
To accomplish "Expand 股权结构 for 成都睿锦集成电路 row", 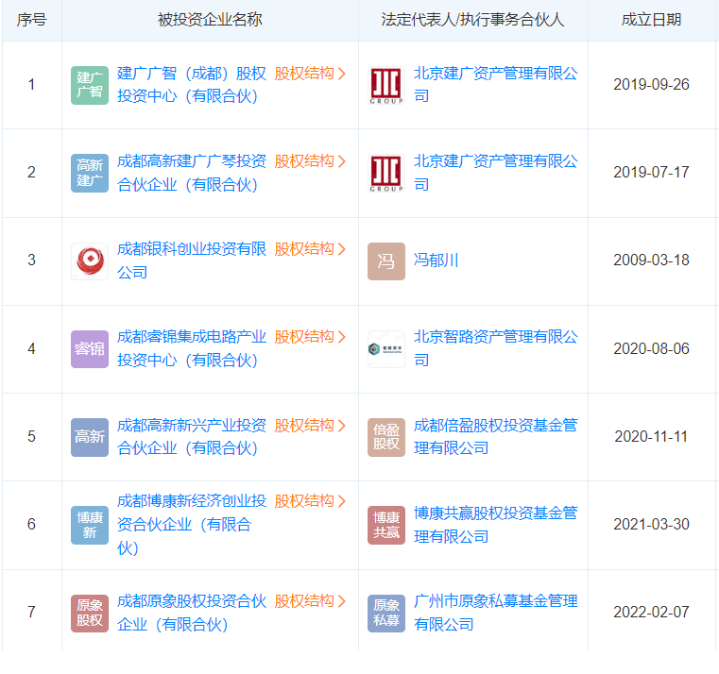I will [310, 337].
